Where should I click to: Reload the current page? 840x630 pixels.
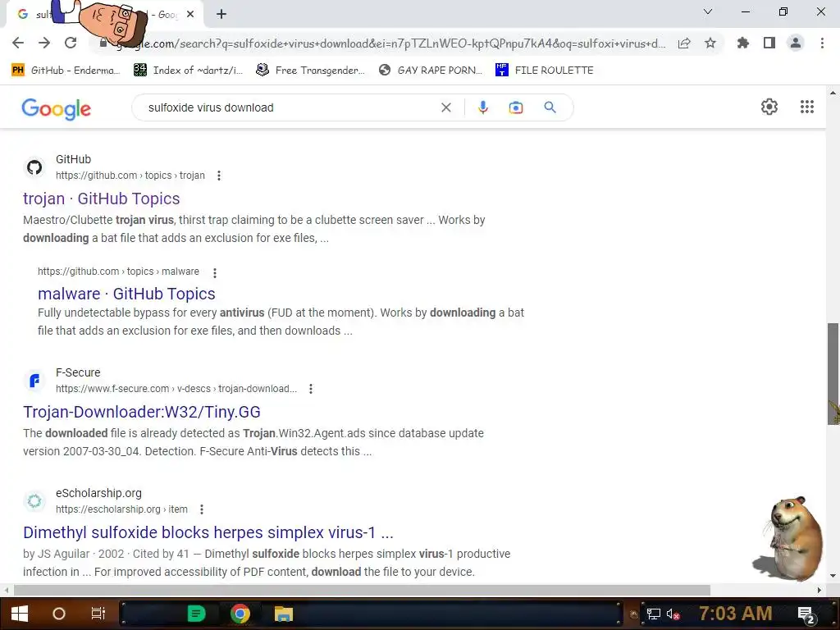(x=71, y=43)
